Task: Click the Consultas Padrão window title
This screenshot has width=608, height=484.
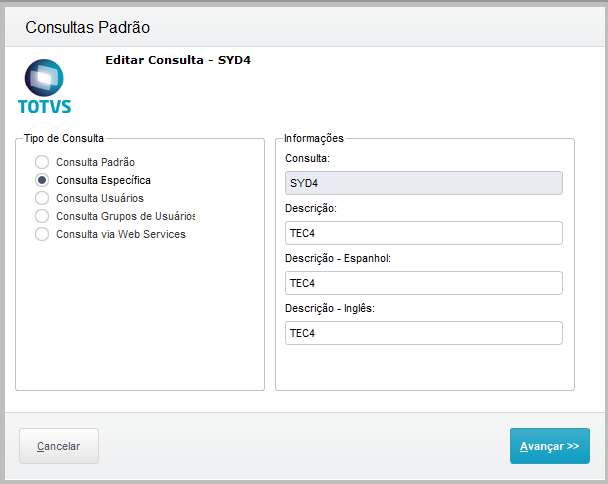Action: [x=87, y=27]
